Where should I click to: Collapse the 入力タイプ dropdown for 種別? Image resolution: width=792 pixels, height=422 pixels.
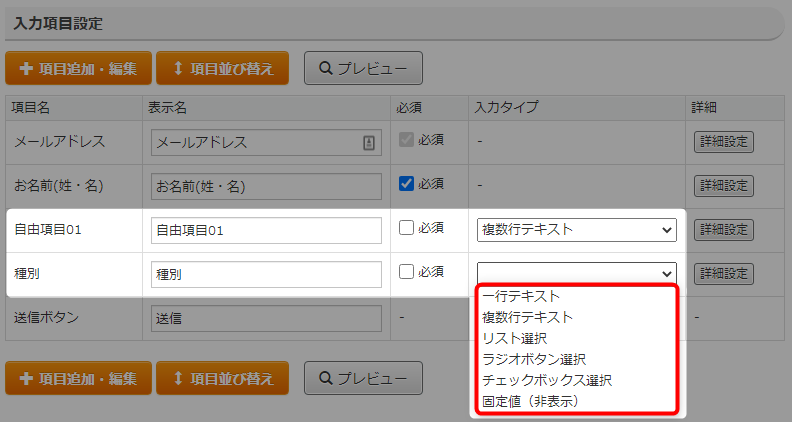click(576, 273)
